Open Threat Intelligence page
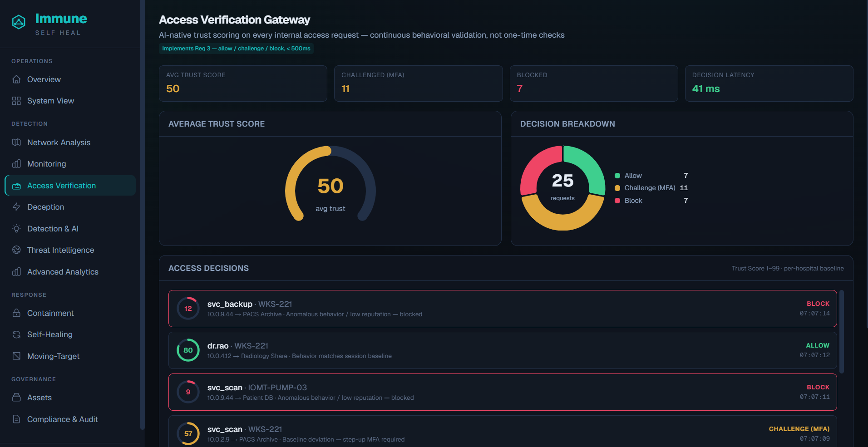The height and width of the screenshot is (447, 868). pos(70,250)
